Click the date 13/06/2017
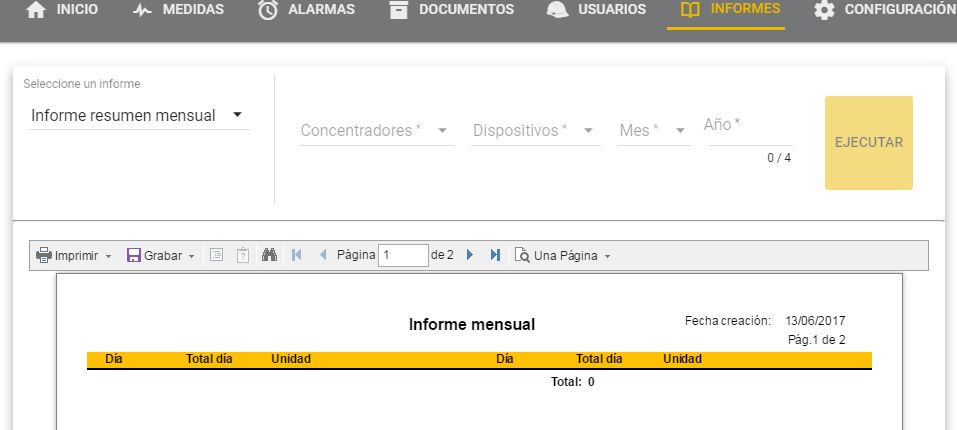The image size is (957, 430). [815, 321]
